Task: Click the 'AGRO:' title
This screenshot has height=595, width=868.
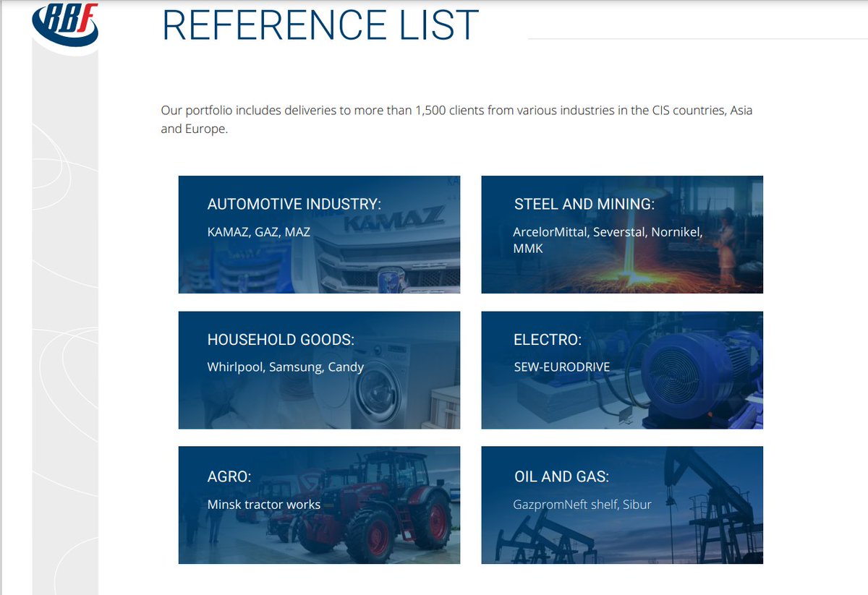Action: pyautogui.click(x=229, y=477)
